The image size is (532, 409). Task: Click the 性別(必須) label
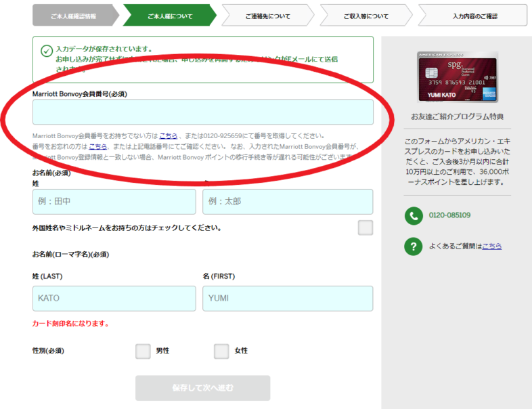[48, 351]
